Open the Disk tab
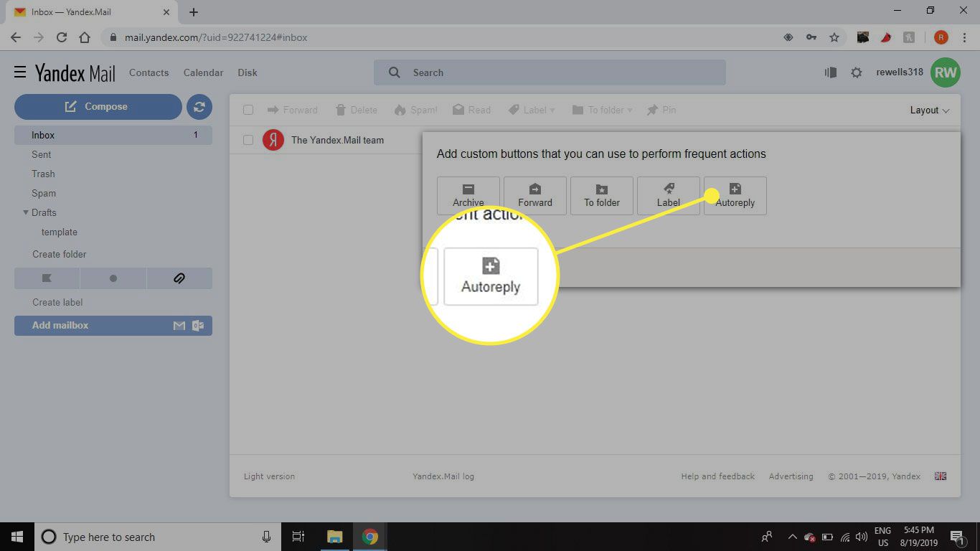 [x=248, y=72]
